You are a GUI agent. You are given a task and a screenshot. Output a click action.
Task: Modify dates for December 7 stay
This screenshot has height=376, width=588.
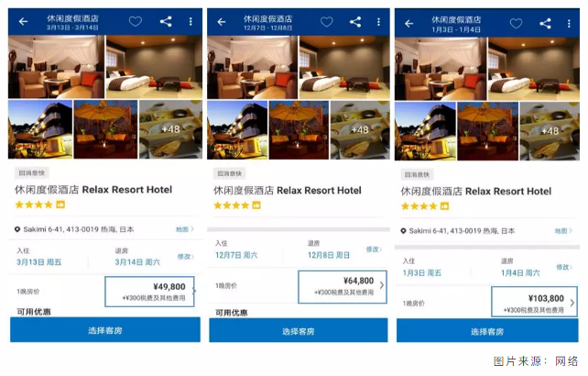point(374,249)
